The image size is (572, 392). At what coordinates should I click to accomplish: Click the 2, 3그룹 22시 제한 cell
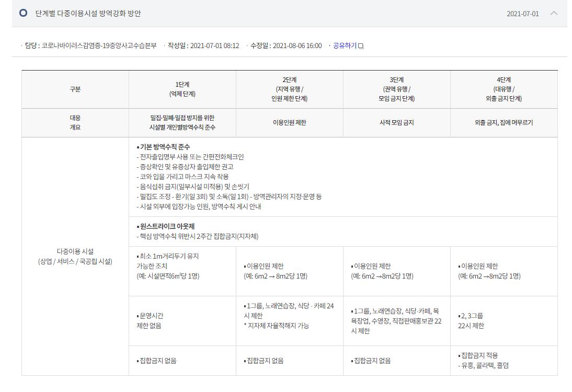(x=504, y=321)
